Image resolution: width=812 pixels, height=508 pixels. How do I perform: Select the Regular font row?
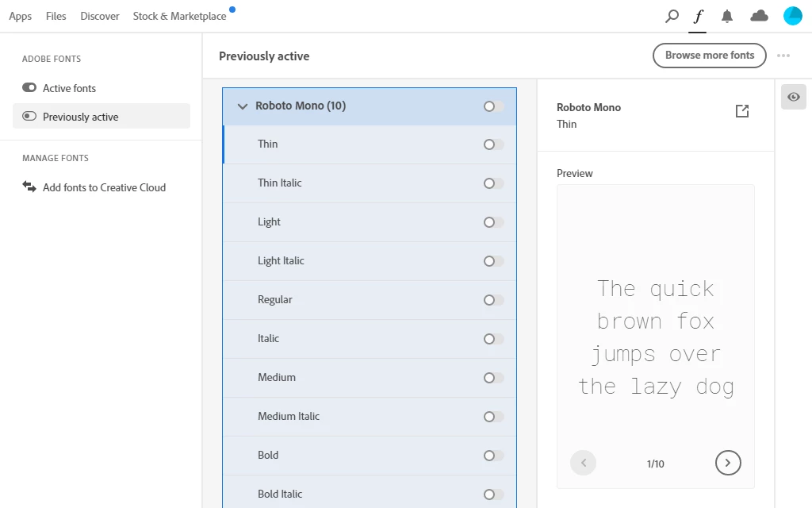pyautogui.click(x=370, y=300)
